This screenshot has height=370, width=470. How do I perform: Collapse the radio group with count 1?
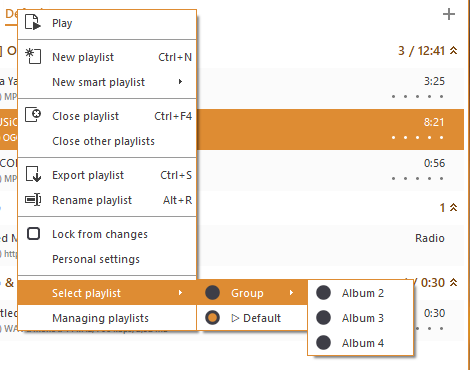click(453, 207)
